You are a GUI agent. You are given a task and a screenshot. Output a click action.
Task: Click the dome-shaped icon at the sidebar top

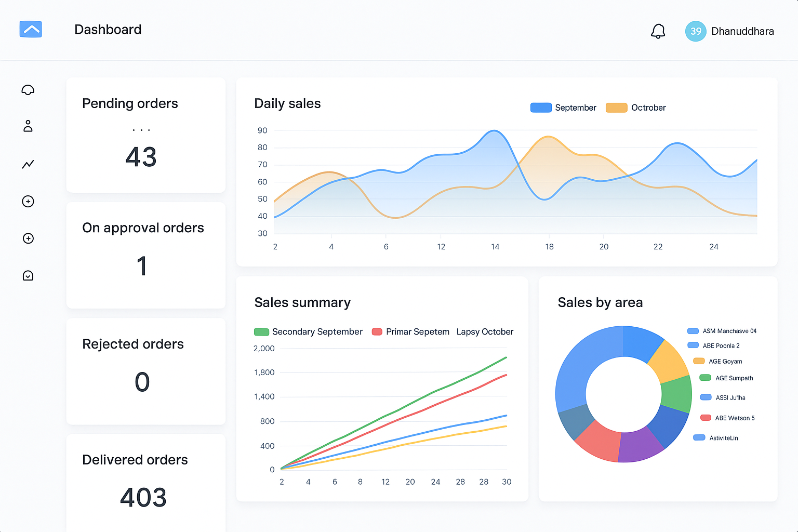coord(28,90)
